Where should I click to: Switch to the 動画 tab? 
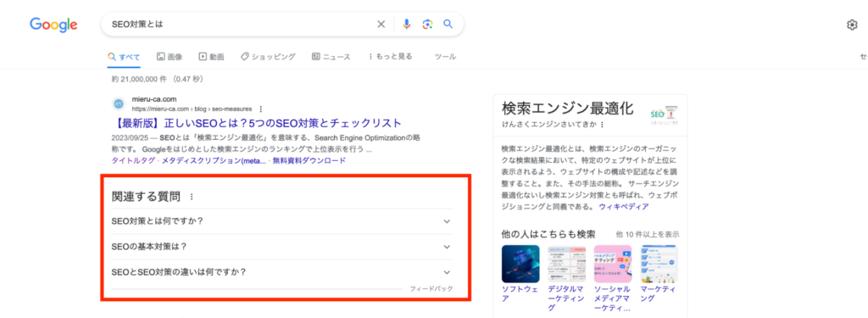[211, 57]
